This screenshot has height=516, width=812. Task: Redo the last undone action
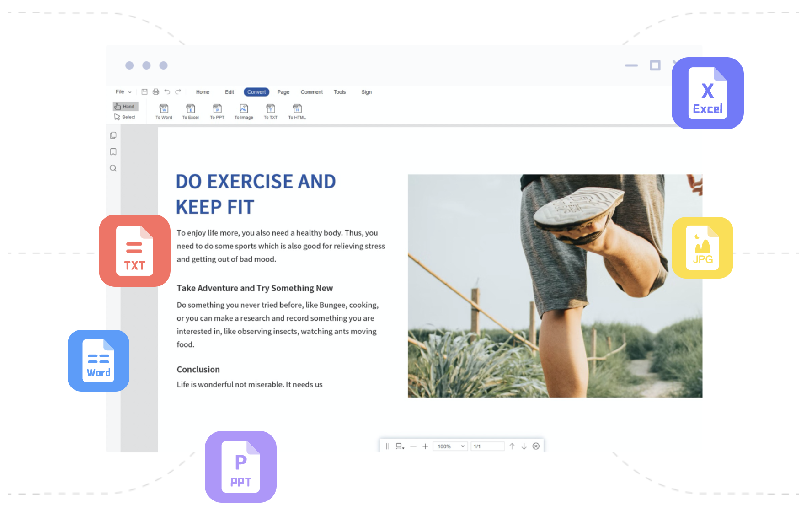(x=178, y=92)
